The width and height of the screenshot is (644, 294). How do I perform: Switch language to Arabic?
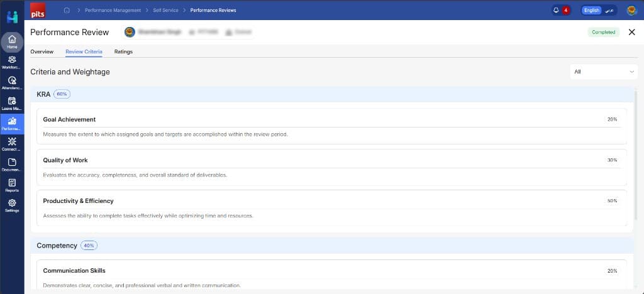pyautogui.click(x=609, y=10)
